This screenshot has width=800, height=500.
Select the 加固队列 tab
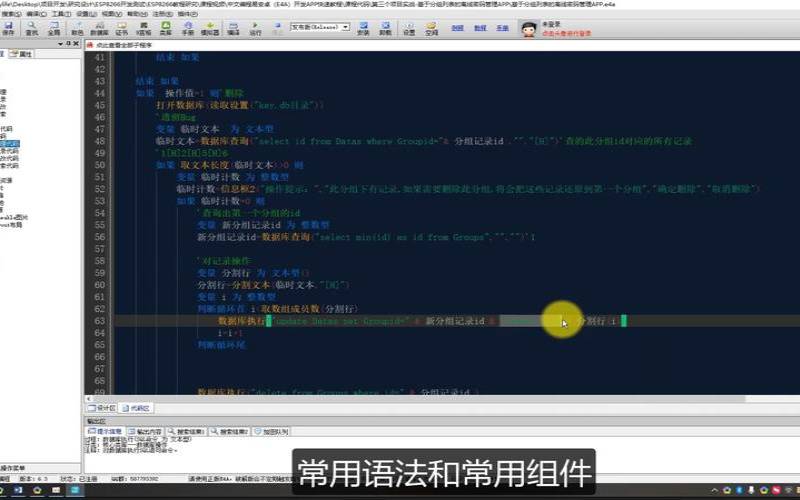point(271,432)
